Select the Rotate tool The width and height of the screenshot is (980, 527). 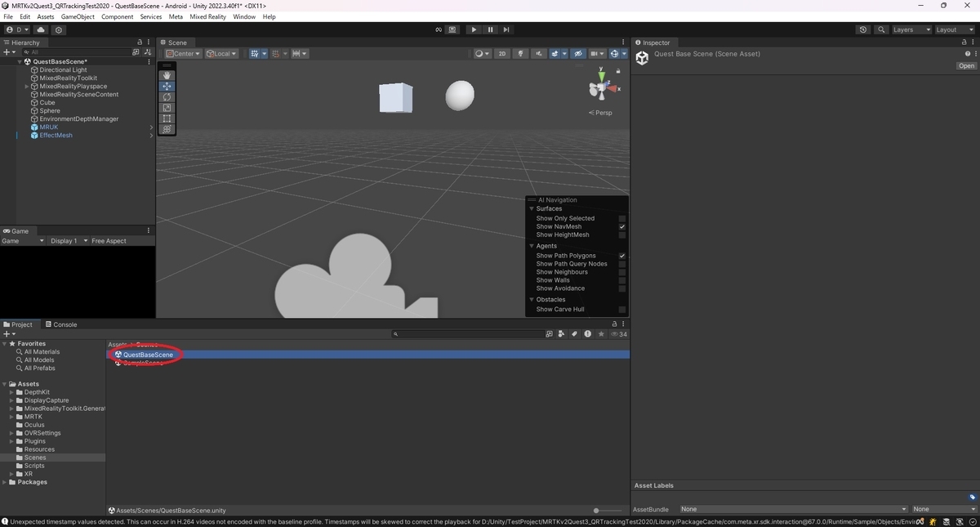click(167, 96)
